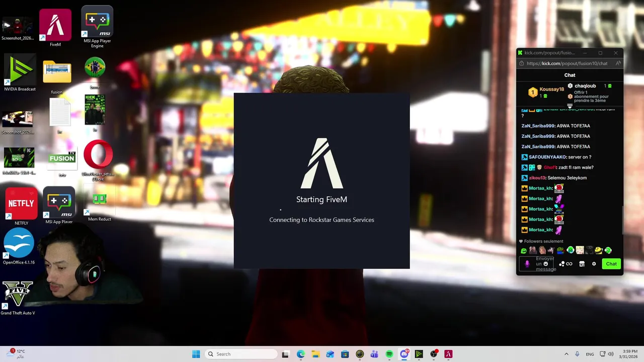Open the NVIDIA Broadcast desktop shortcut
The width and height of the screenshot is (644, 362).
20,73
